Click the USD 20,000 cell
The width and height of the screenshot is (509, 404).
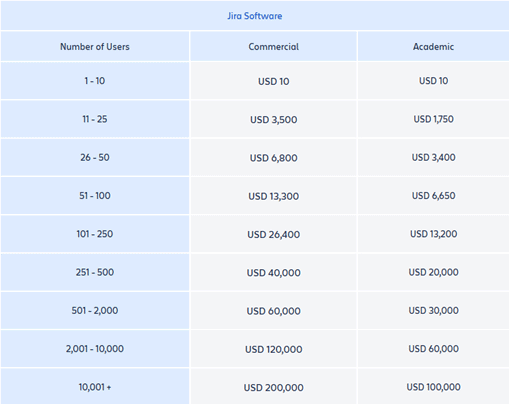(x=433, y=272)
